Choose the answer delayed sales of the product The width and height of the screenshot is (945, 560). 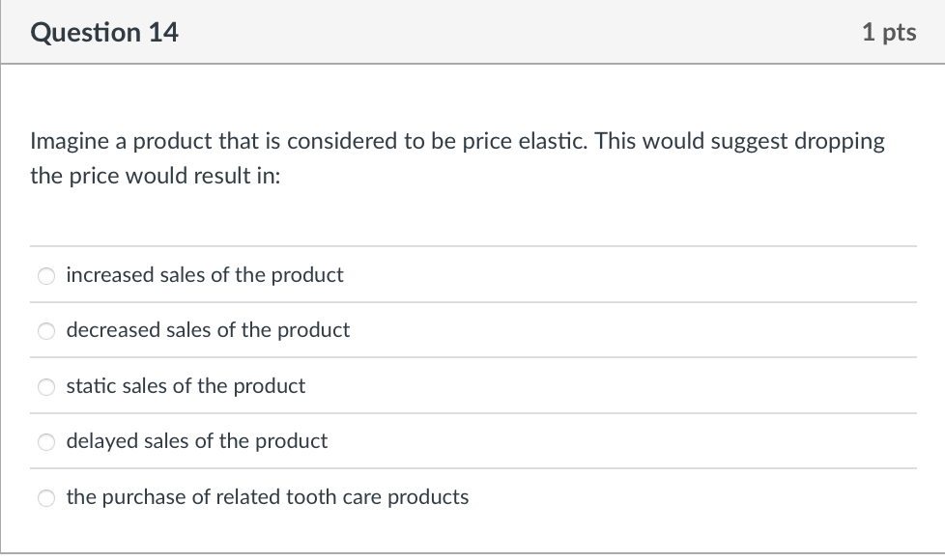pos(197,441)
